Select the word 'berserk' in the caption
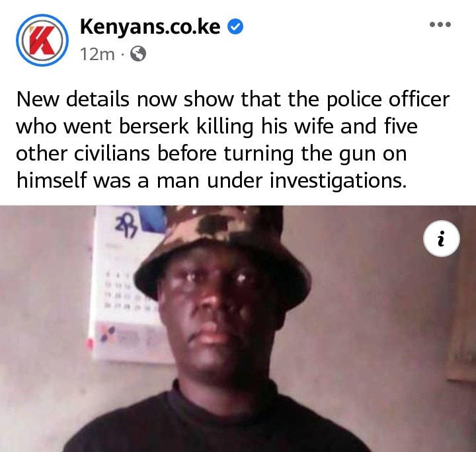The height and width of the screenshot is (452, 476). 154,126
